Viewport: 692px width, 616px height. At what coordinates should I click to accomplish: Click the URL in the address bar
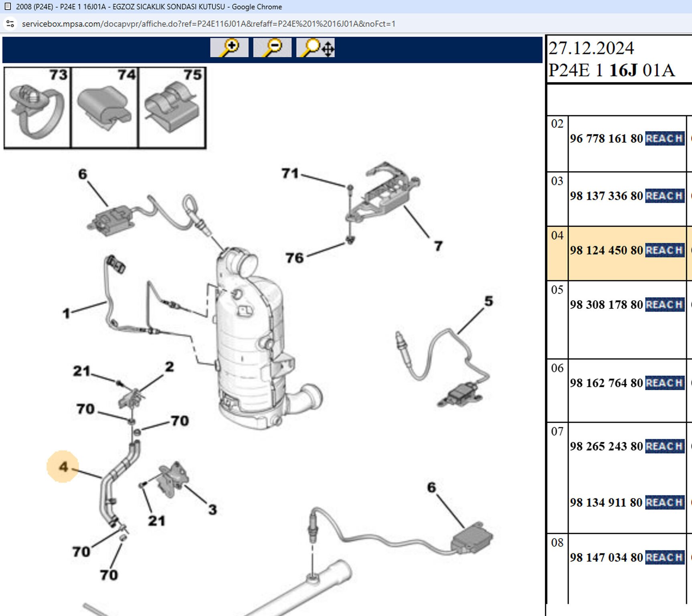coord(208,24)
